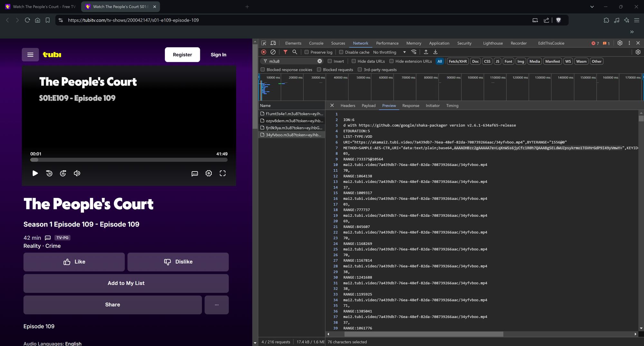Screen dimensions: 644x346
Task: Enable Preserve log checkbox
Action: pyautogui.click(x=307, y=52)
